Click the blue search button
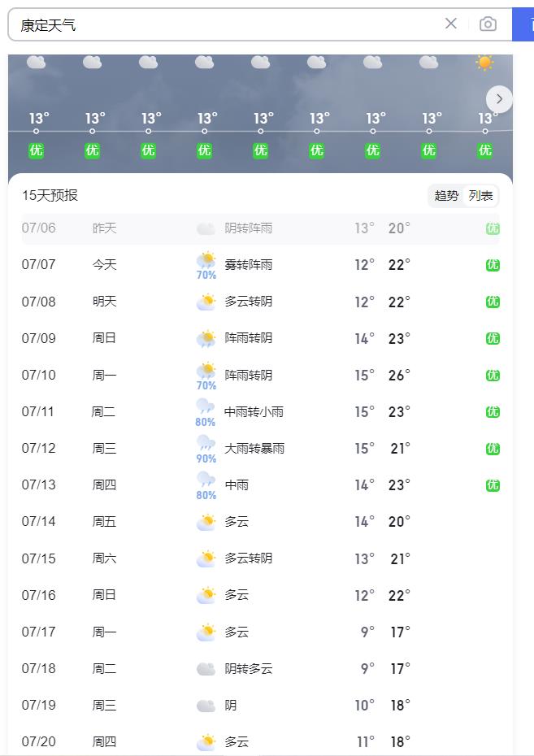 523,24
